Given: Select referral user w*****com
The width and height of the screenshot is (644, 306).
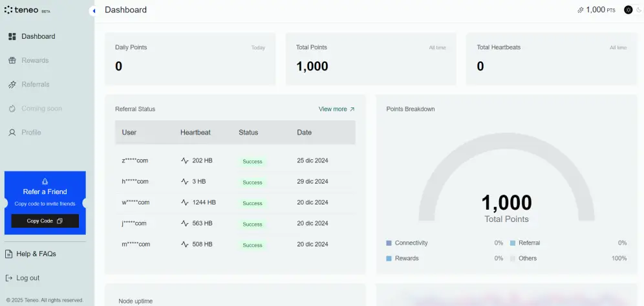Looking at the screenshot, I should (136, 202).
